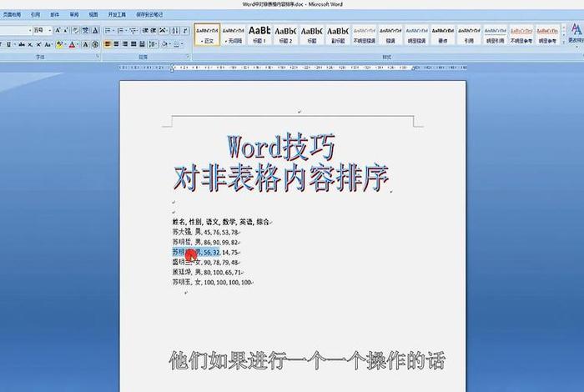Click the numbering list icon
584x392 pixels.
click(120, 31)
